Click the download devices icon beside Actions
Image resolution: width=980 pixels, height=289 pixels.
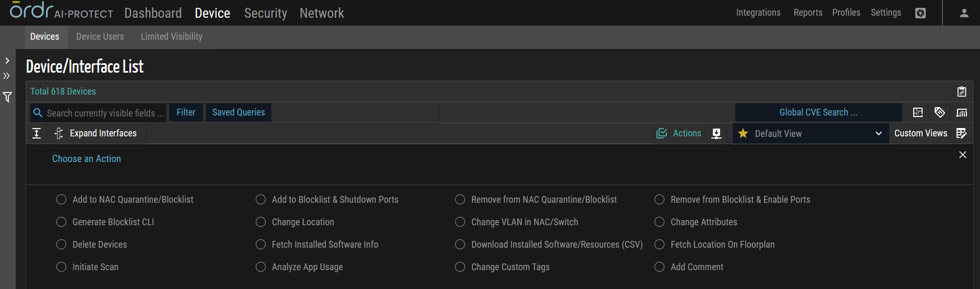716,134
